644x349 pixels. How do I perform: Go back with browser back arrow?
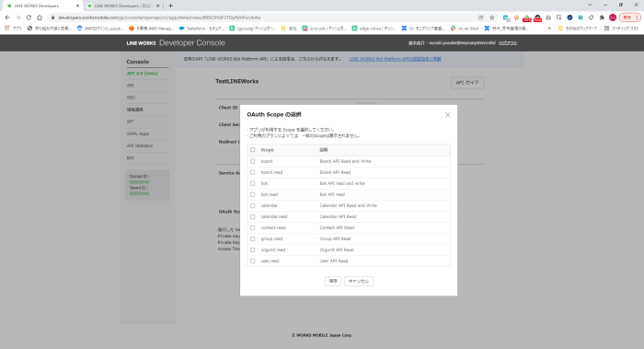point(7,17)
